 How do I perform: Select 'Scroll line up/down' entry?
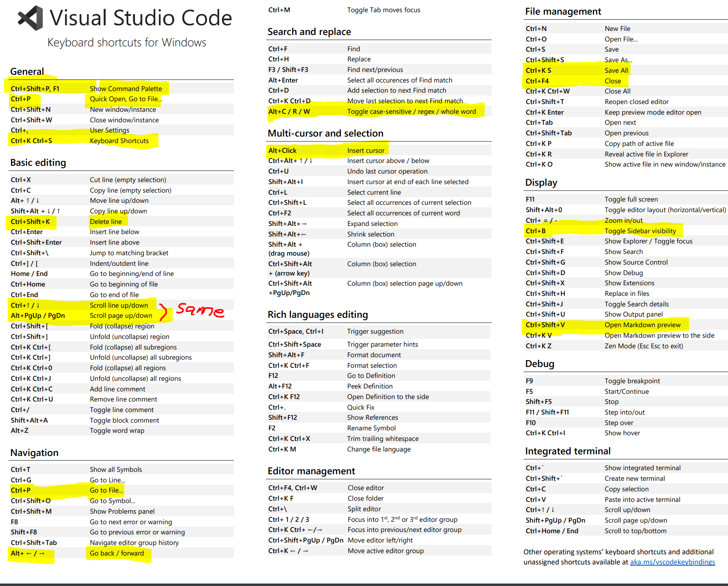119,305
